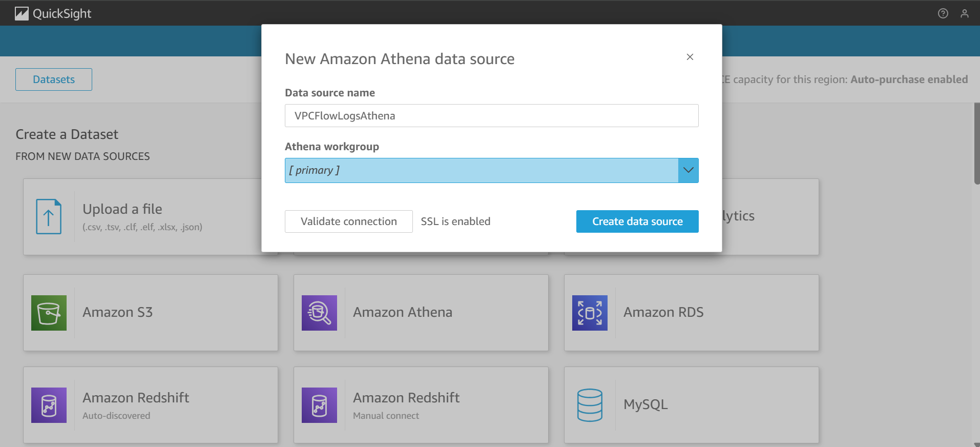Click the Upload a file label
Image resolution: width=980 pixels, height=447 pixels.
pos(122,209)
